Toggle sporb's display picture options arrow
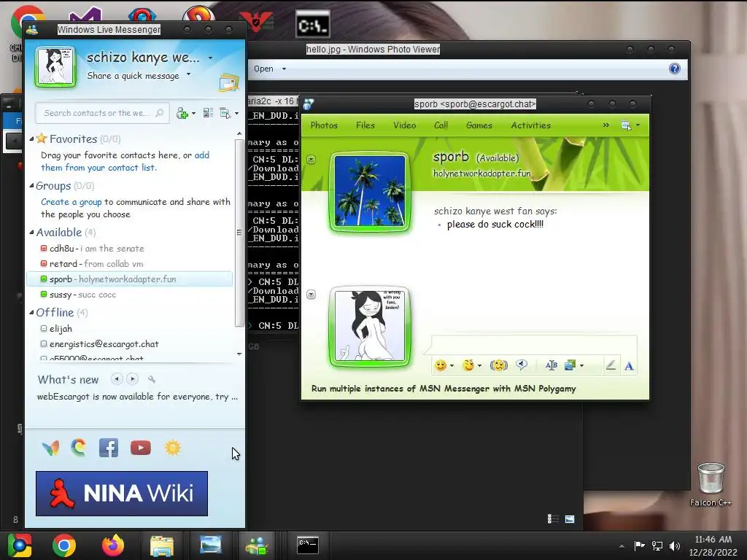This screenshot has height=560, width=747. click(311, 159)
